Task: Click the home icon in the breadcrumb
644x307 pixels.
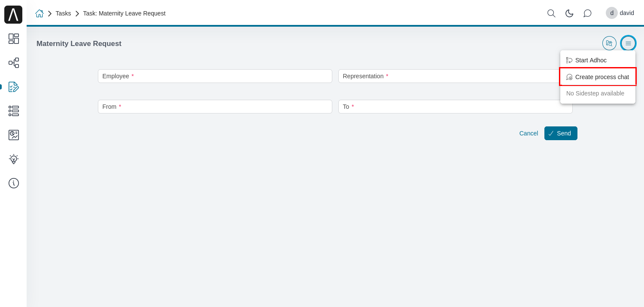Action: [39, 13]
